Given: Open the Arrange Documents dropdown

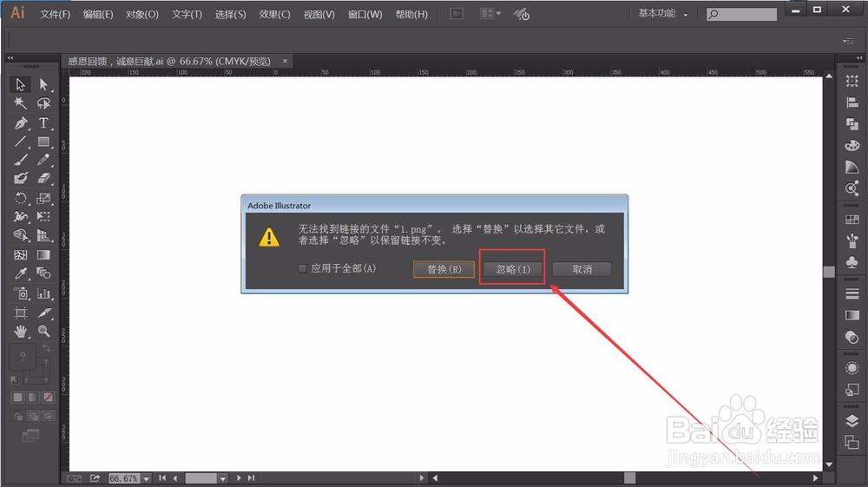Looking at the screenshot, I should tap(490, 13).
